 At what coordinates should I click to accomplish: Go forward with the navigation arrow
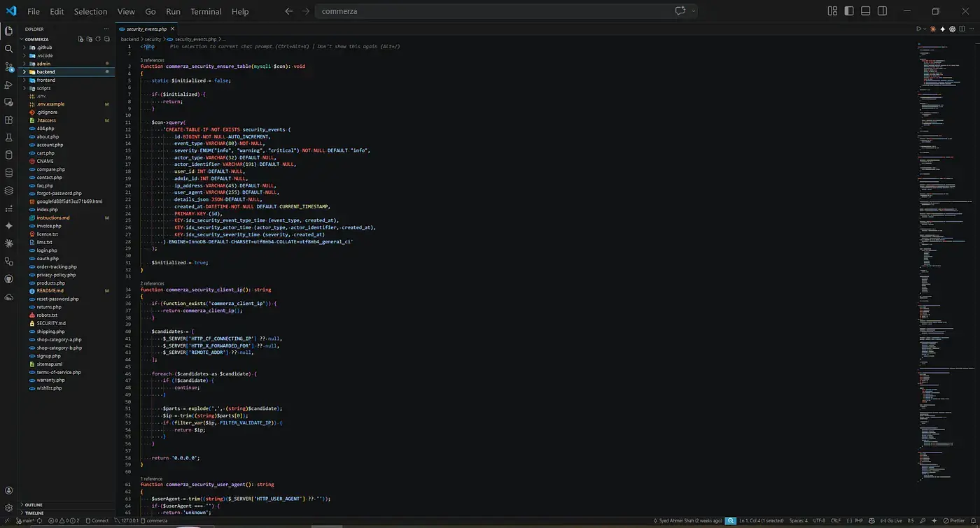pyautogui.click(x=305, y=11)
